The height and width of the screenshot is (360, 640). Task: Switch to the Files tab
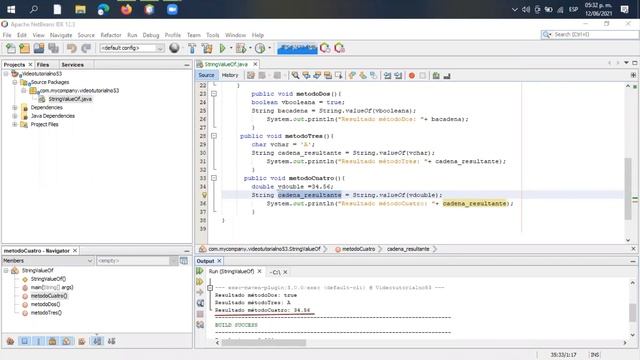[x=43, y=64]
